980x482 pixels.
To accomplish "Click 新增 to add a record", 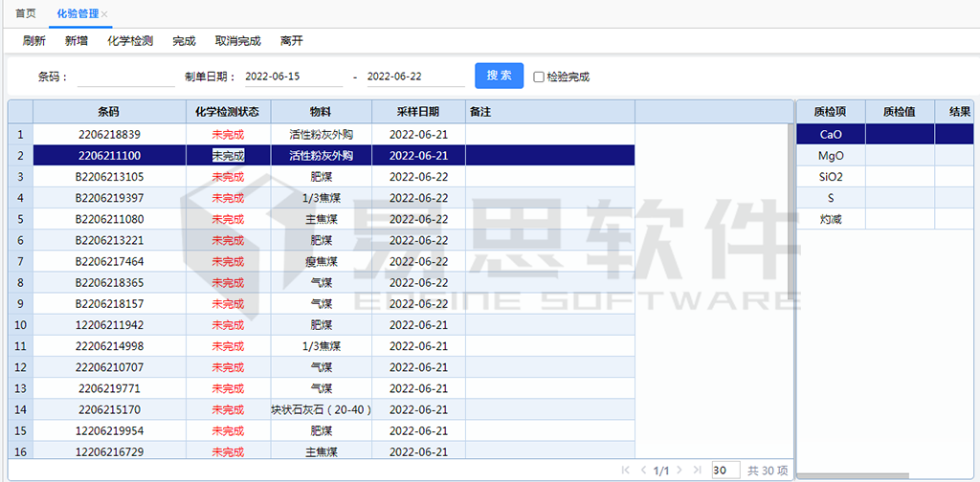I will 77,41.
